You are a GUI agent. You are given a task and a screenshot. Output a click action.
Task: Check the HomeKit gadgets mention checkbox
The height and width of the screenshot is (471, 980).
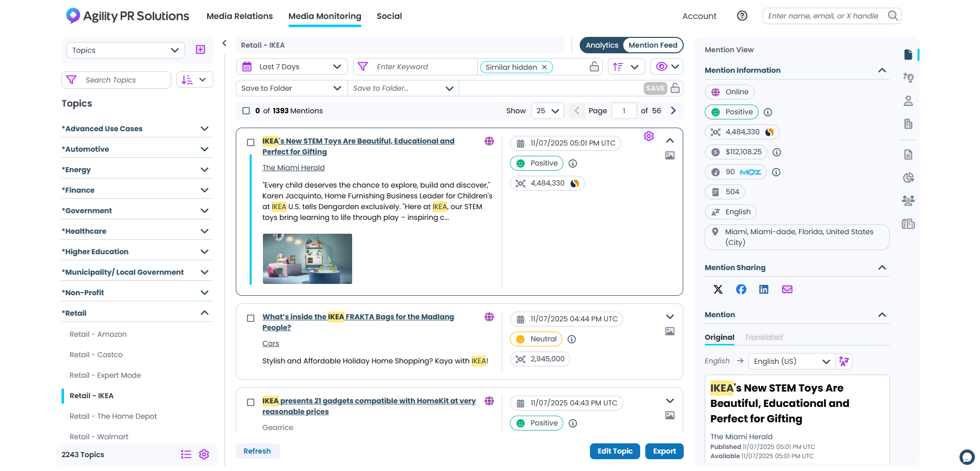coord(251,402)
